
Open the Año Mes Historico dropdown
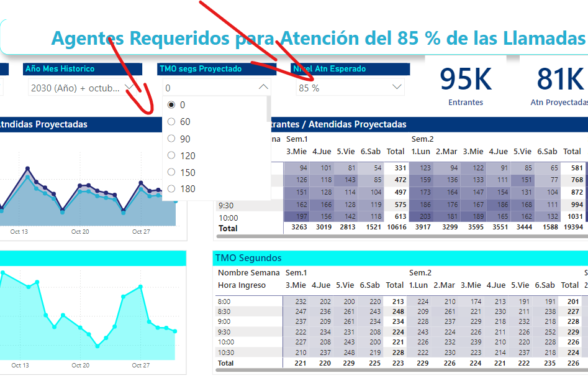pos(129,88)
